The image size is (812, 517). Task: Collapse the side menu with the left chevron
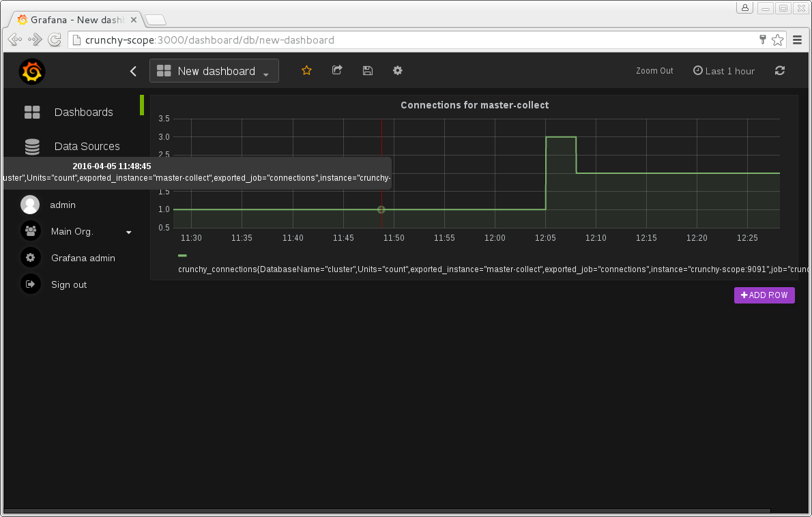coord(133,70)
